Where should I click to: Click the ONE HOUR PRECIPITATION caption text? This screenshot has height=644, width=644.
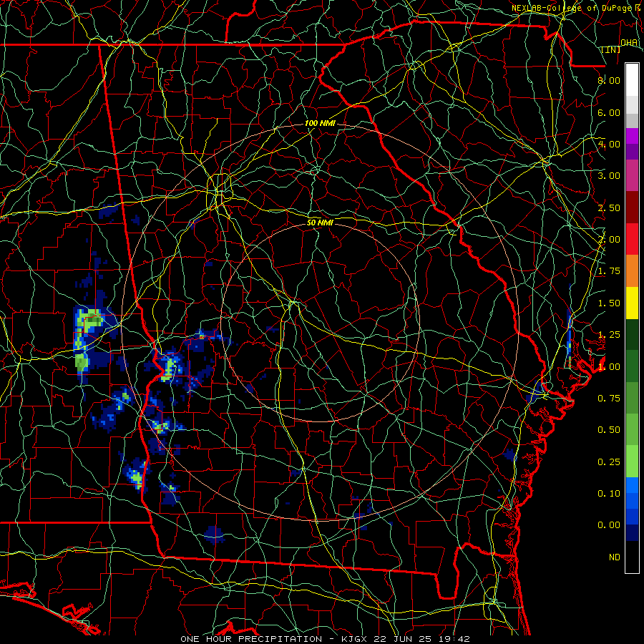(251, 639)
